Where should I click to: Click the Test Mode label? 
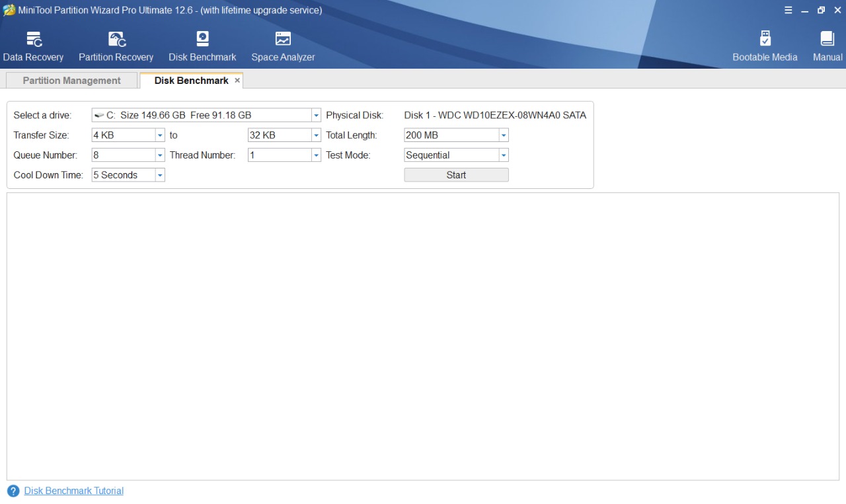(x=348, y=155)
